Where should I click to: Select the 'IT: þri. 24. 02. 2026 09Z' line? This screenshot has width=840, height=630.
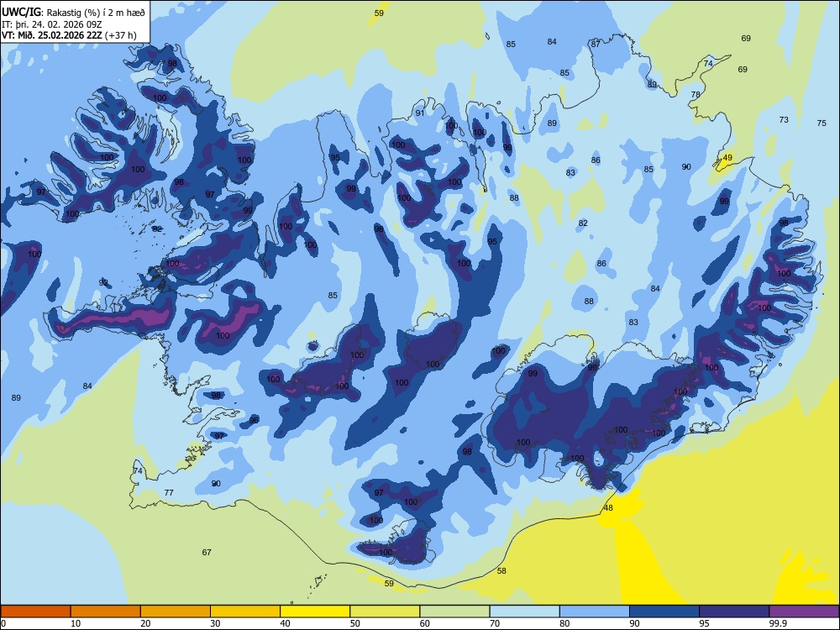51,24
